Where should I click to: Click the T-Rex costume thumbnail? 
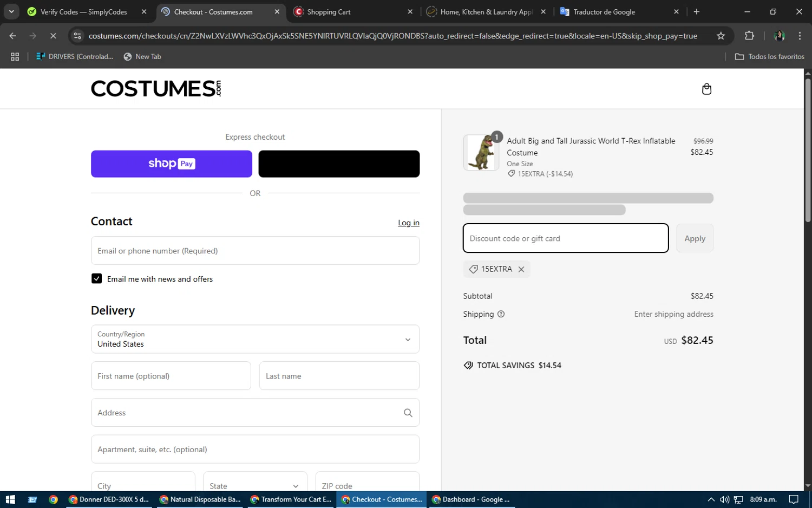(x=481, y=153)
